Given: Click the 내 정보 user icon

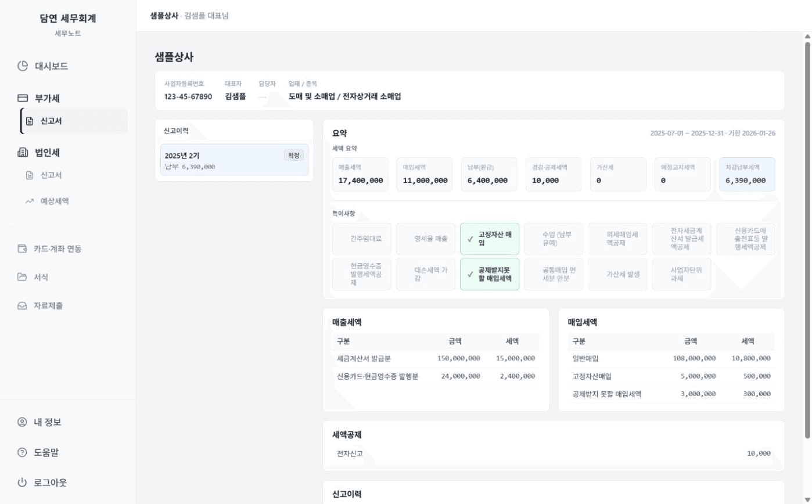Looking at the screenshot, I should pos(23,422).
